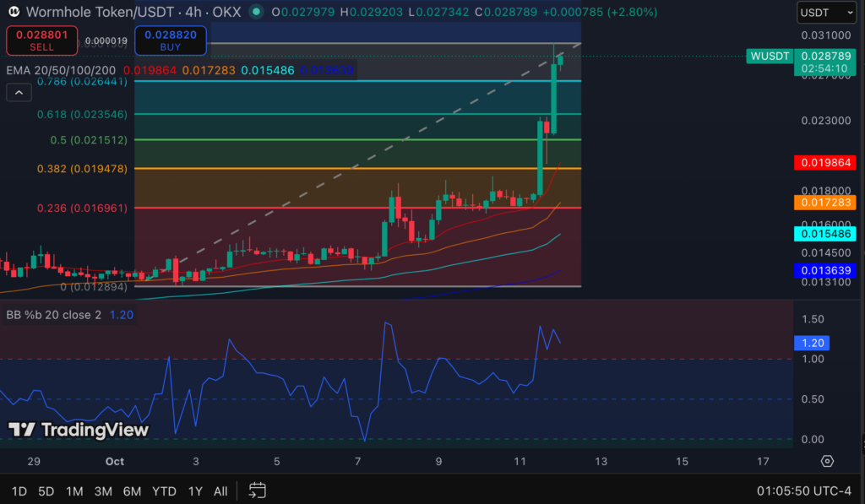865x504 pixels.
Task: Click the orange 0.017283 EMA price tag
Action: click(x=824, y=203)
